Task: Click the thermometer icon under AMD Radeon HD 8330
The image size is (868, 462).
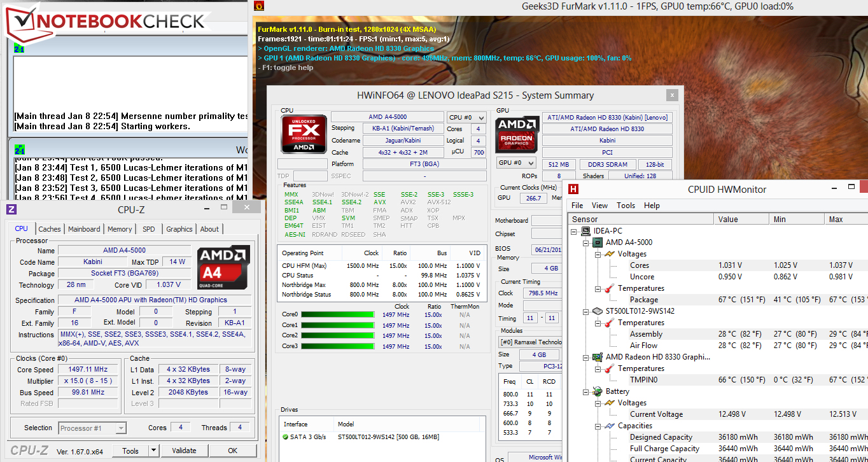Action: coord(610,368)
